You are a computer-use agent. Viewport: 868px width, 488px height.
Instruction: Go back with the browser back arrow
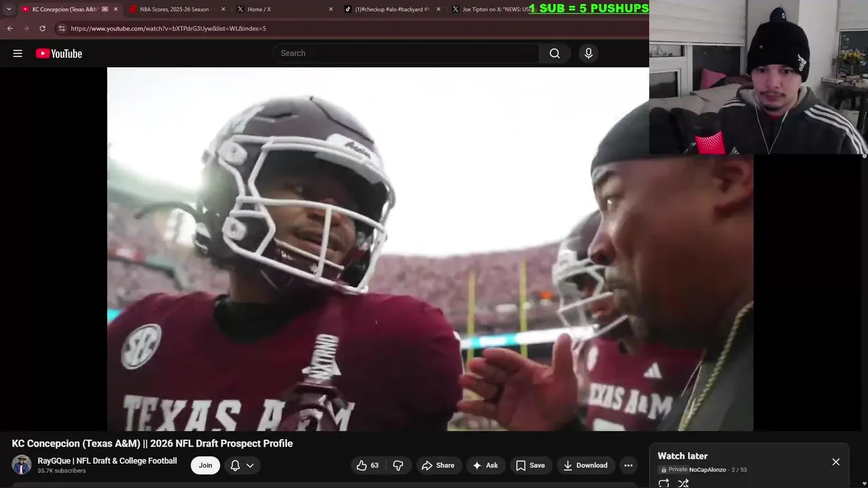9,28
